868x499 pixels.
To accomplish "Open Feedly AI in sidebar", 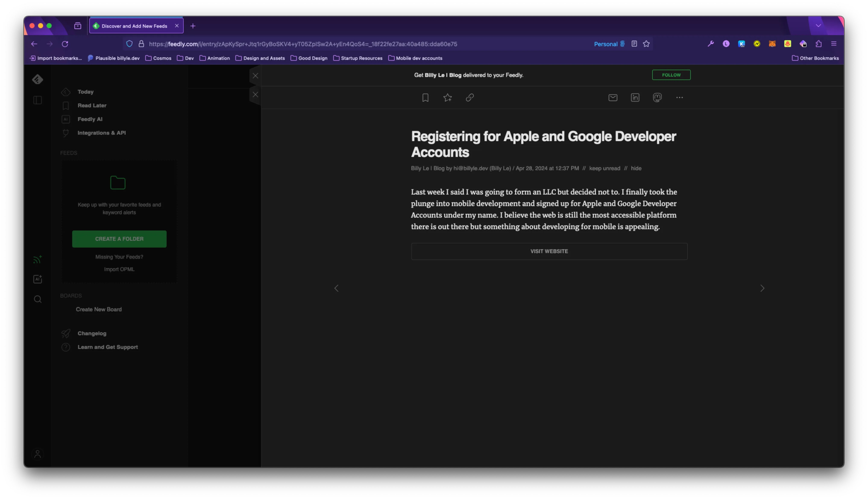I will [90, 119].
